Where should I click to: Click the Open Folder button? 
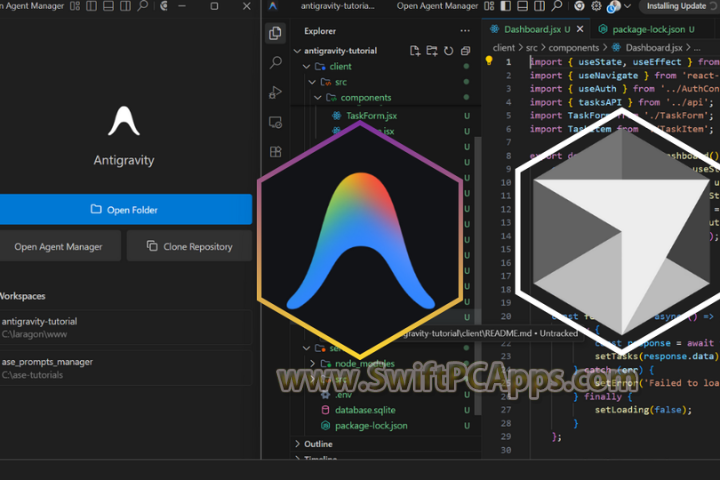[x=126, y=209]
